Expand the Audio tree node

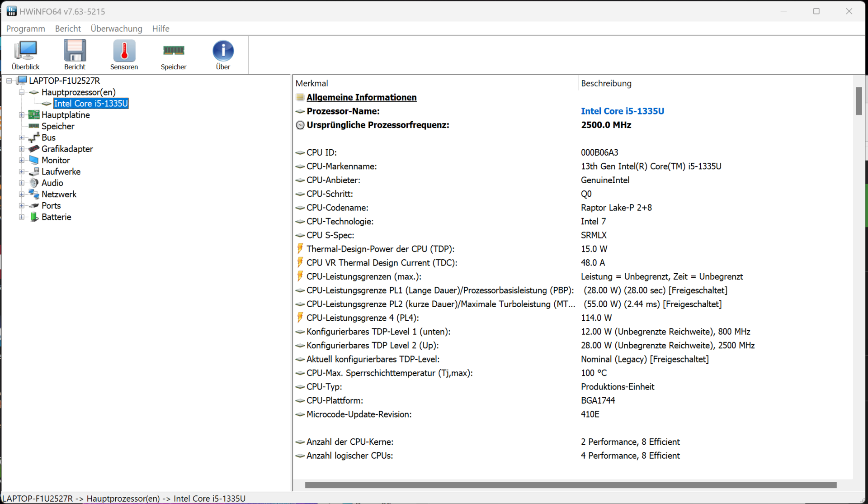click(21, 183)
